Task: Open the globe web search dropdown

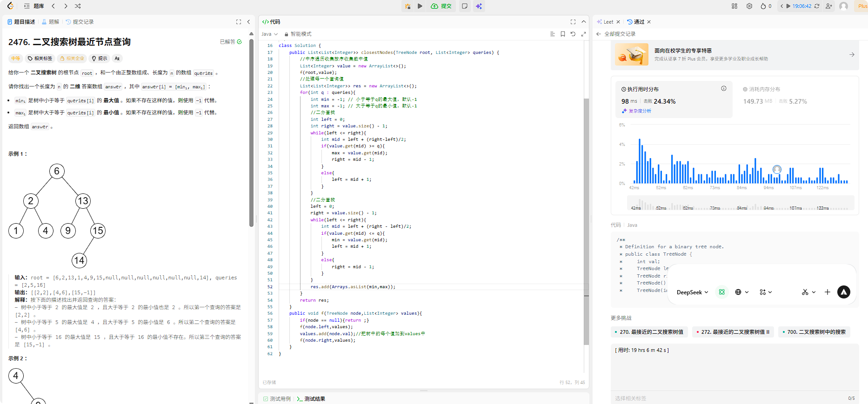Action: point(741,292)
